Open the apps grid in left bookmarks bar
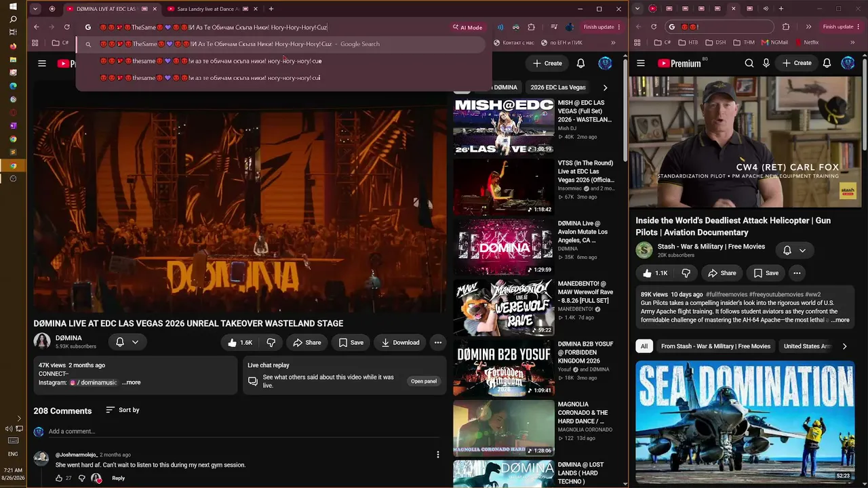Image resolution: width=868 pixels, height=488 pixels. [x=35, y=43]
